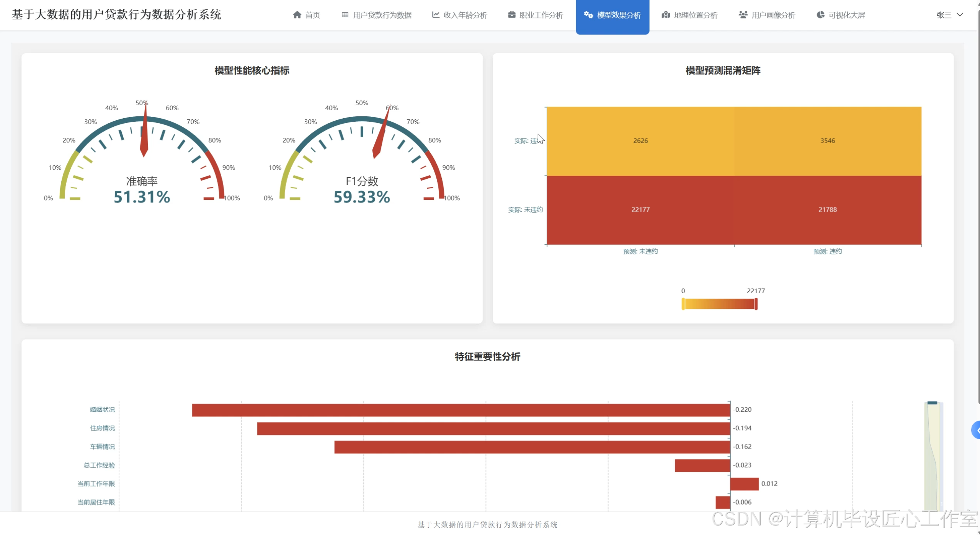
Task: Open 职业工作分析 menu item
Action: pyautogui.click(x=536, y=15)
